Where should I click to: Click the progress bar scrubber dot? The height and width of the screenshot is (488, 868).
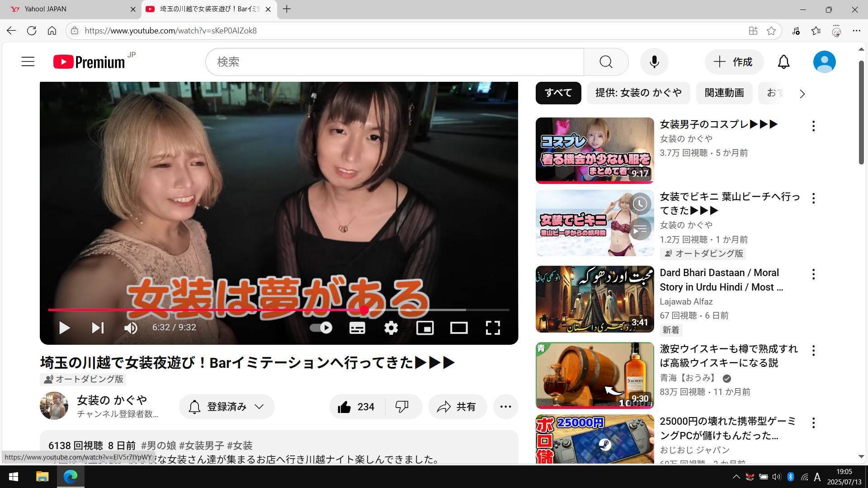click(364, 310)
